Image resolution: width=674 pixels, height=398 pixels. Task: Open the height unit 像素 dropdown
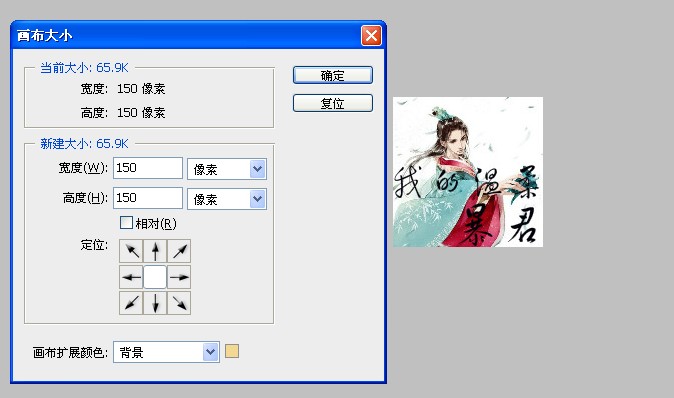(227, 199)
